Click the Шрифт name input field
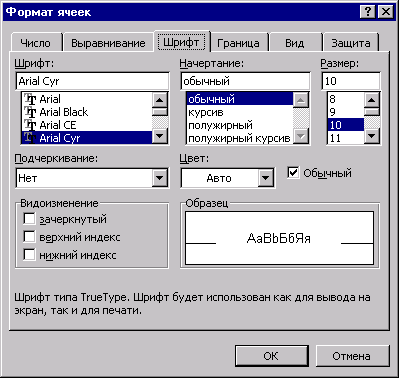Image resolution: width=399 pixels, height=378 pixels. point(92,81)
